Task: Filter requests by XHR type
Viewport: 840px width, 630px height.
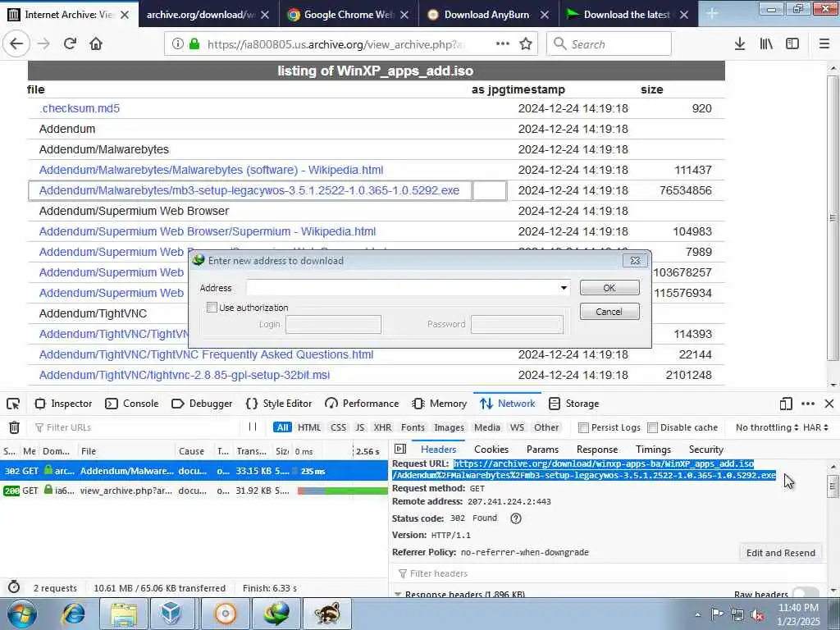Action: point(382,427)
